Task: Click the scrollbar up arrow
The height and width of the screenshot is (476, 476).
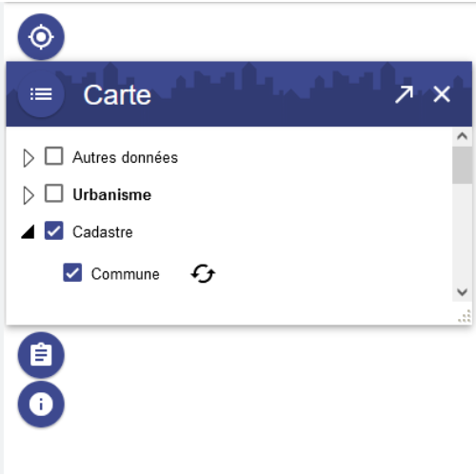Action: click(x=462, y=136)
